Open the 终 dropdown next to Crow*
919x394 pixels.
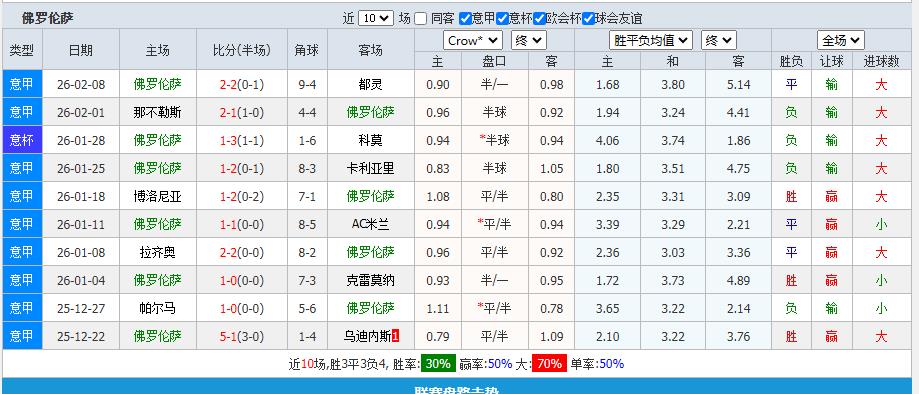(x=529, y=40)
